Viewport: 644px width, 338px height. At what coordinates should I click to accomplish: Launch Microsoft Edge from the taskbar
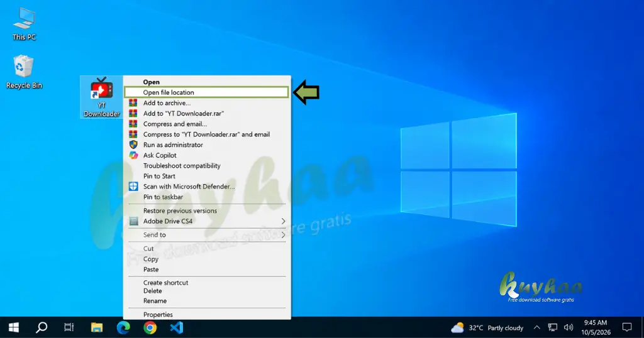click(123, 327)
